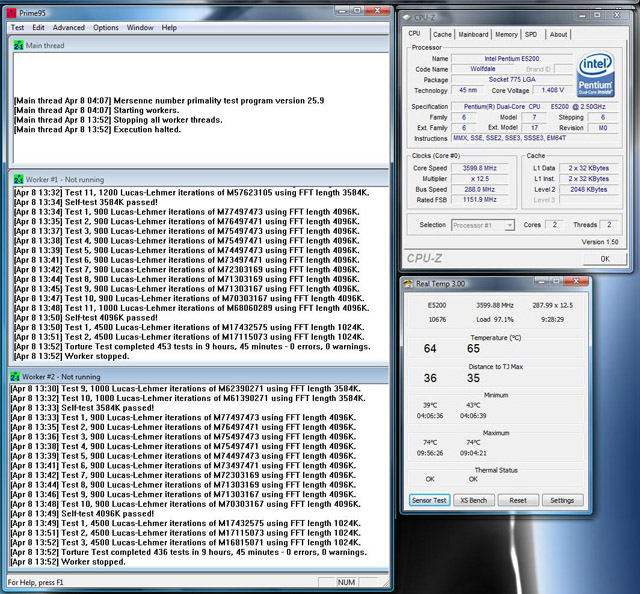Screen dimensions: 640x594
Task: Open the Test menu in Prime95
Action: click(x=17, y=28)
